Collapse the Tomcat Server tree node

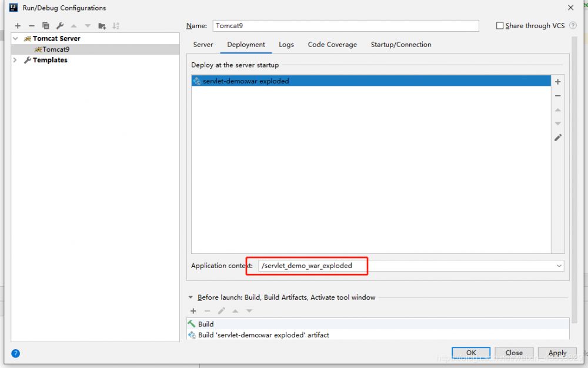click(x=15, y=39)
